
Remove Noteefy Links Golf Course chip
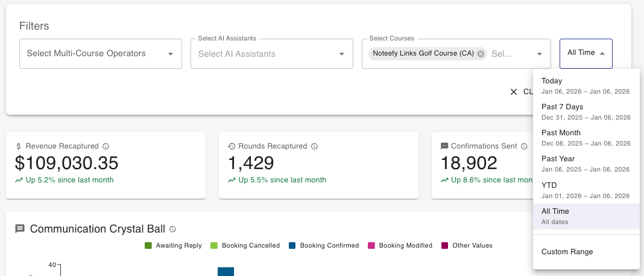point(481,54)
